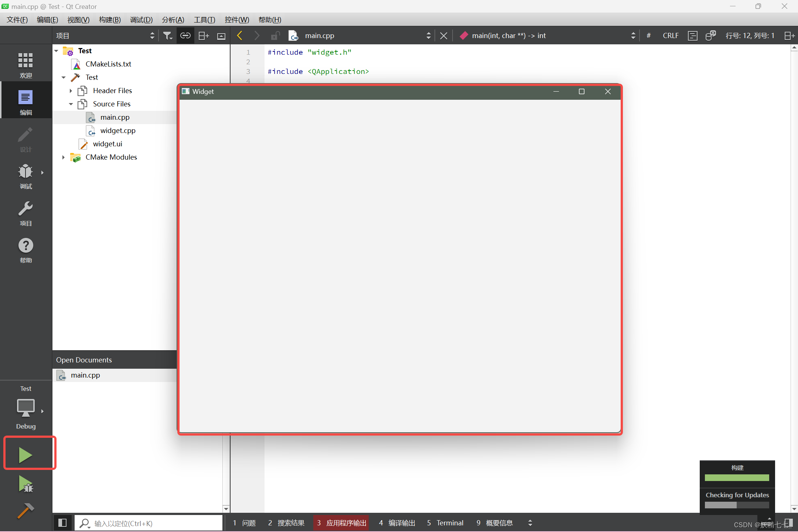Image resolution: width=798 pixels, height=532 pixels.
Task: Click the green build progress bar
Action: pyautogui.click(x=737, y=478)
